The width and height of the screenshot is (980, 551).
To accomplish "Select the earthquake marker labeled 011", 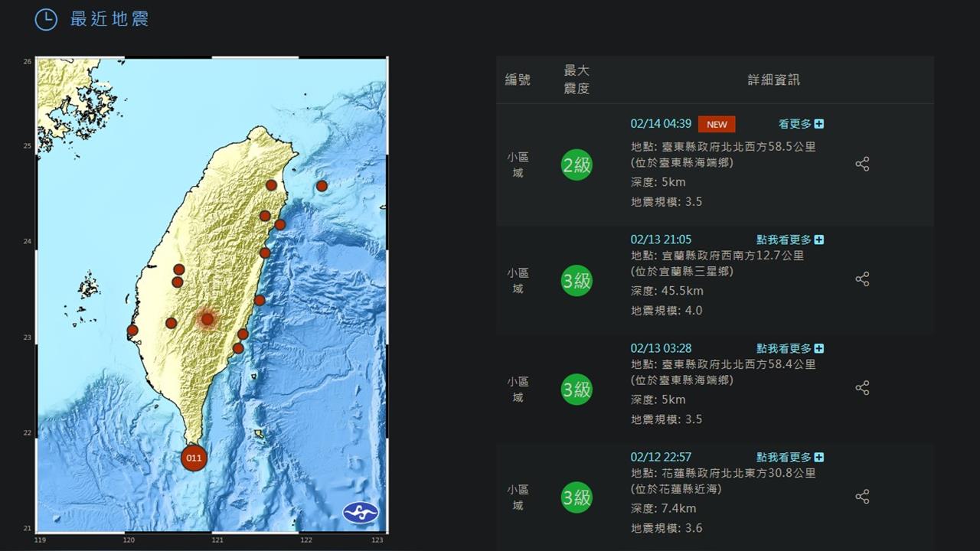I will 194,457.
